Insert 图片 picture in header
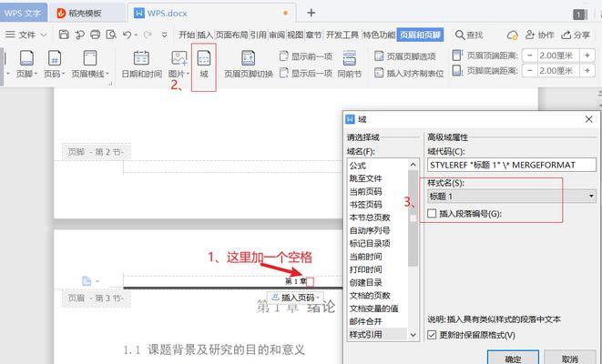This screenshot has width=602, height=364. pyautogui.click(x=179, y=64)
